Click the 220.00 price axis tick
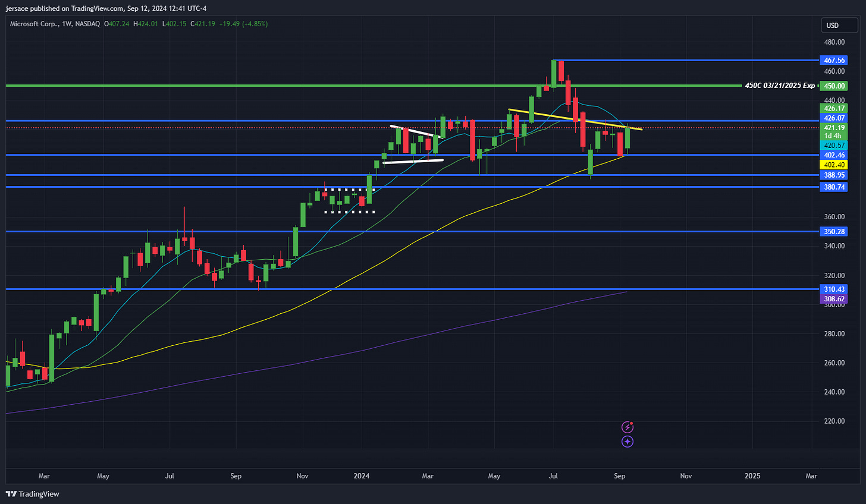 (x=834, y=421)
